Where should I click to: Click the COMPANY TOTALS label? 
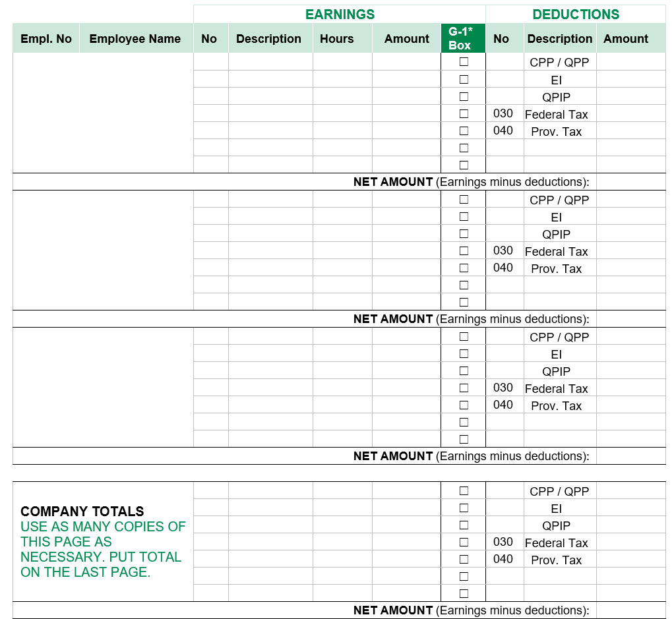click(x=82, y=512)
